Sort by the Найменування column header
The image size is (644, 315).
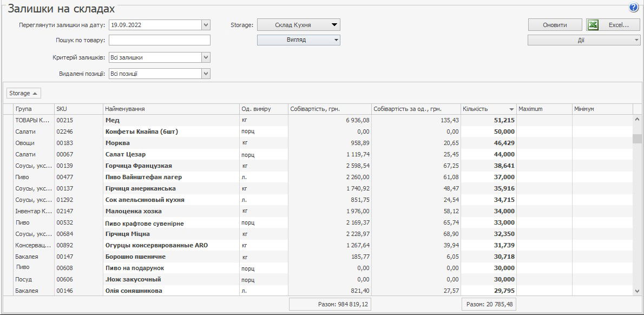[x=171, y=109]
